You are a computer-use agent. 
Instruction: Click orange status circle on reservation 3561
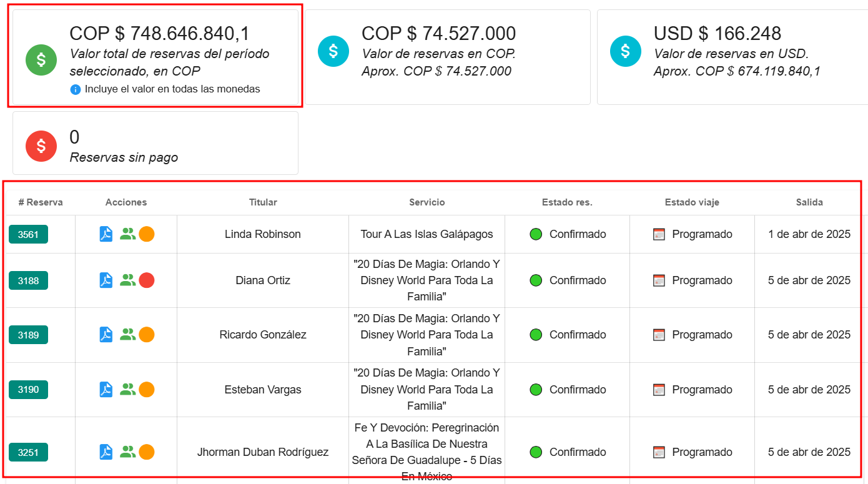click(147, 234)
